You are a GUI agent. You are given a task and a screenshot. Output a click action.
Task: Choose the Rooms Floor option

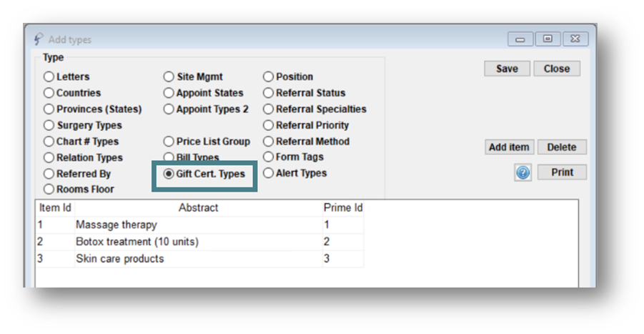click(x=49, y=190)
